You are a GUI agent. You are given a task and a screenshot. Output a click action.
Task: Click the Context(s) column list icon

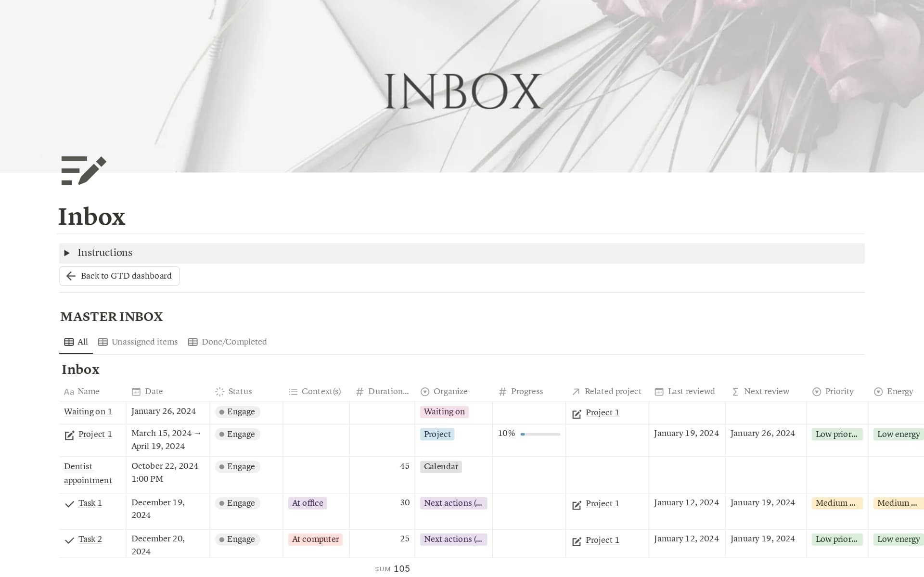pyautogui.click(x=293, y=392)
